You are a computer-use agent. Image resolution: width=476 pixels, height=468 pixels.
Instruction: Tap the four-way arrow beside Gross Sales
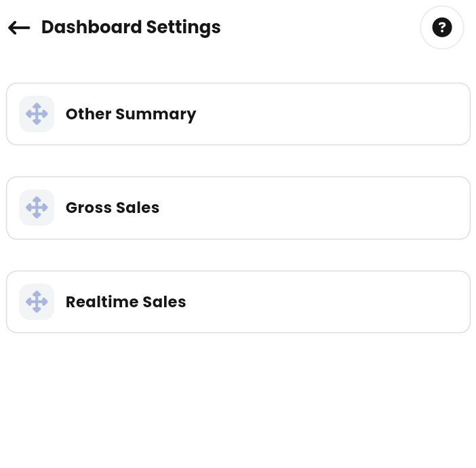(x=37, y=208)
